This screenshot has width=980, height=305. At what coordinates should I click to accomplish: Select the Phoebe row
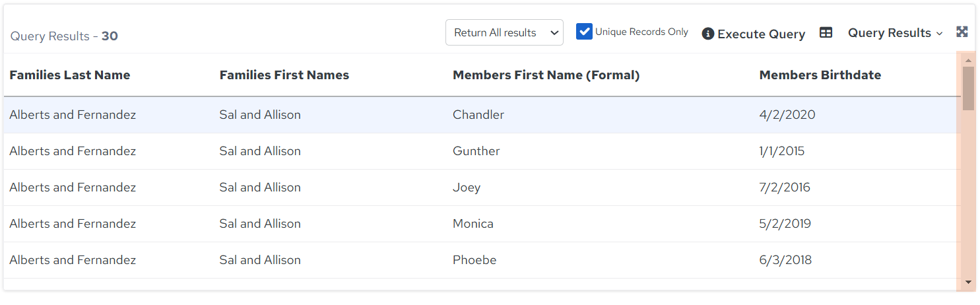coord(482,260)
